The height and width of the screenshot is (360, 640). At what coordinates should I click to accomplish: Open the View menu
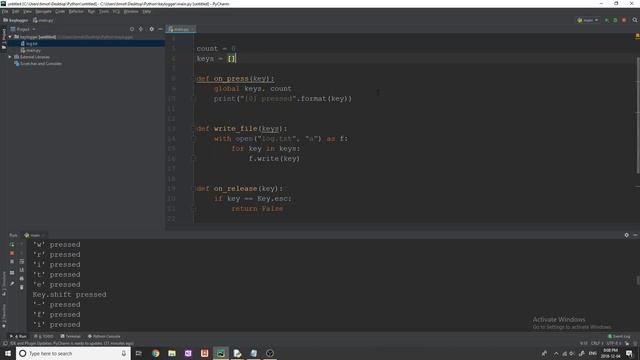click(x=27, y=11)
